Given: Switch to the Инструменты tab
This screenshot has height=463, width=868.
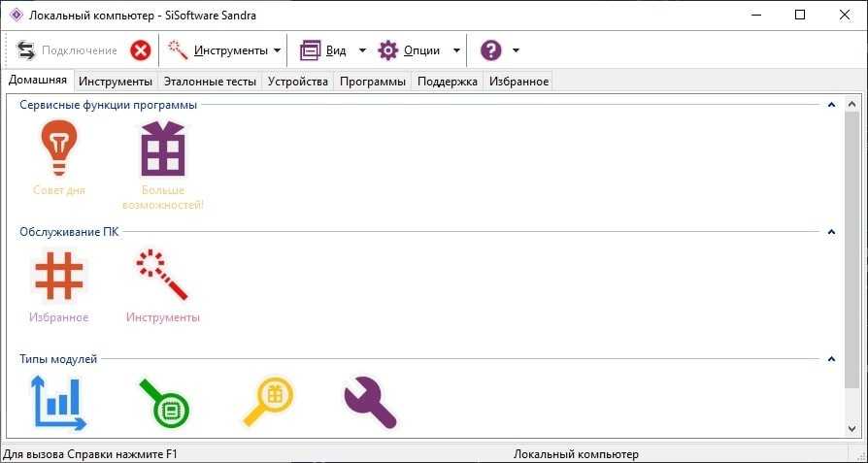Looking at the screenshot, I should (116, 82).
